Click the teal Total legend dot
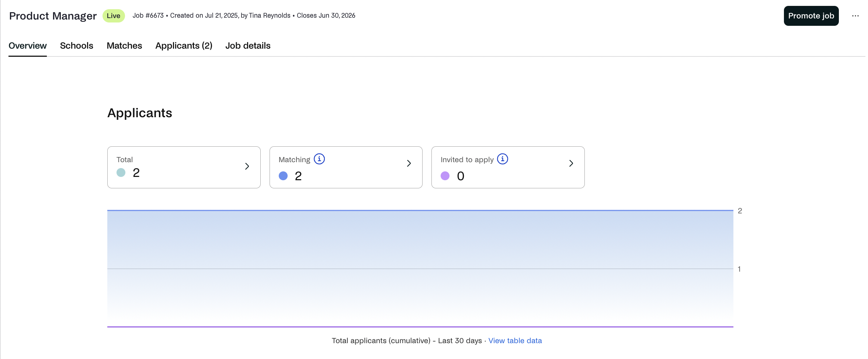Image resolution: width=868 pixels, height=359 pixels. coord(121,172)
